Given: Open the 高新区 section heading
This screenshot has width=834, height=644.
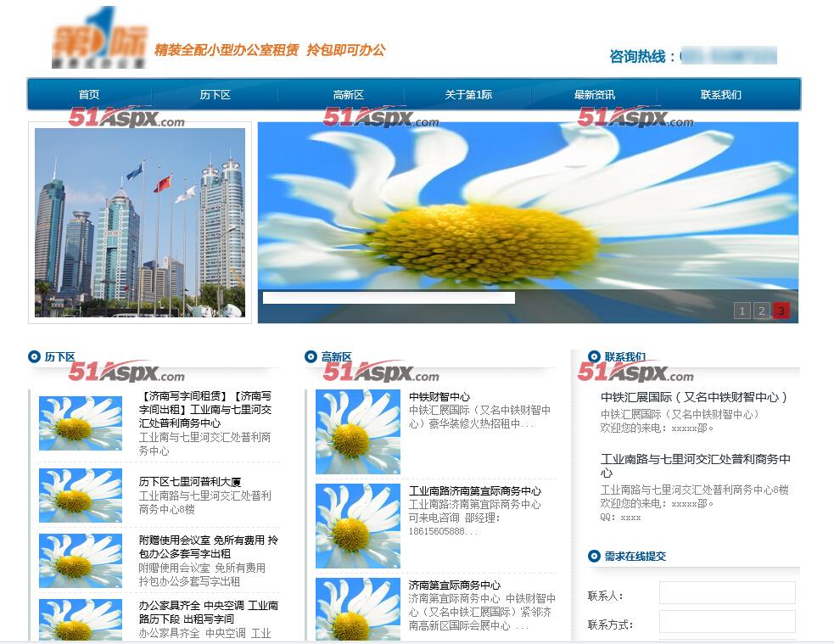Looking at the screenshot, I should tap(336, 357).
